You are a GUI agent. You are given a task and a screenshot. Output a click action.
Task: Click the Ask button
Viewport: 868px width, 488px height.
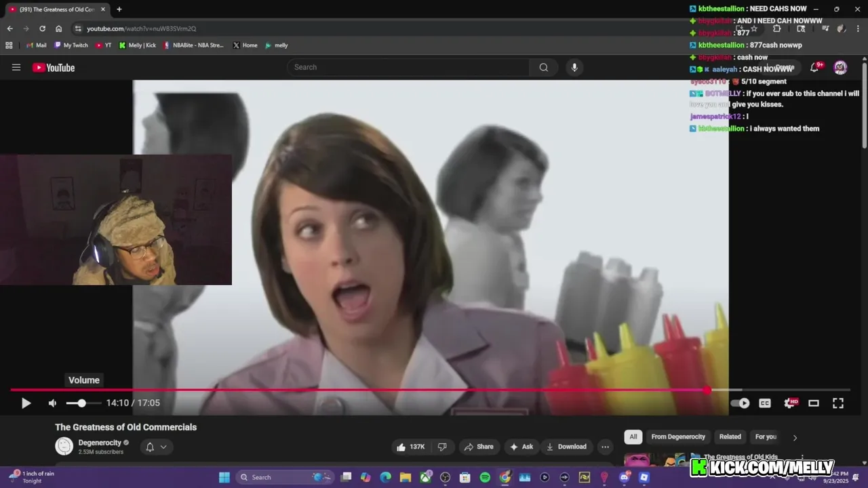pos(521,447)
